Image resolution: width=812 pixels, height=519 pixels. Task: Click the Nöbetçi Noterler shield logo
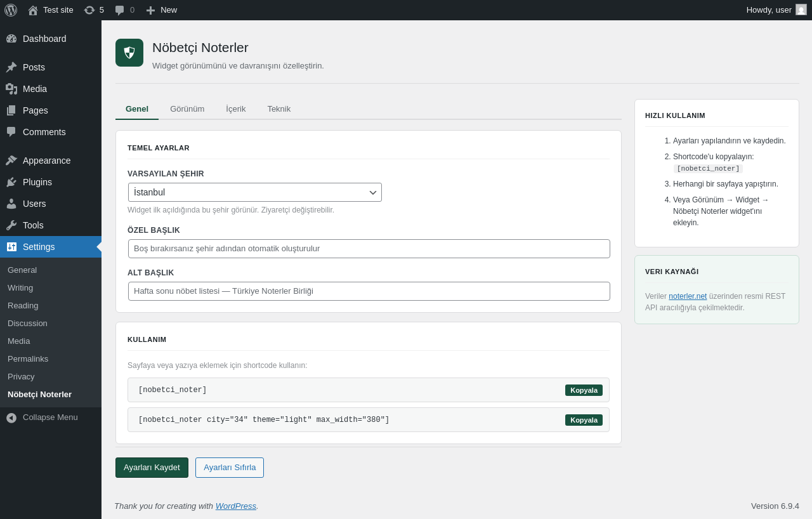129,53
